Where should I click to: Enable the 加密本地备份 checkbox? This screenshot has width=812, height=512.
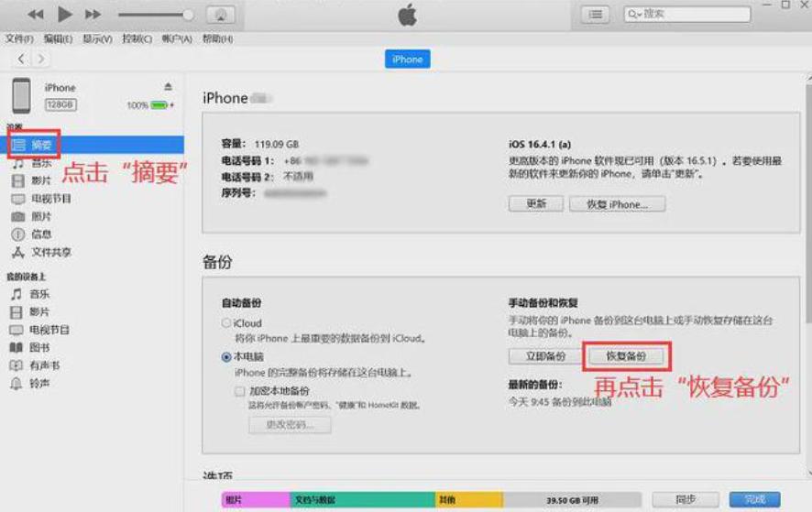(240, 391)
